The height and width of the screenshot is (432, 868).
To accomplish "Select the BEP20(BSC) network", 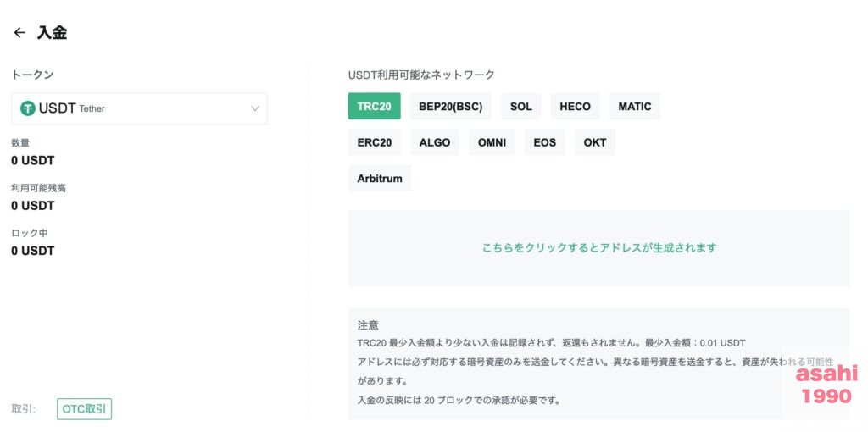I will tap(451, 106).
